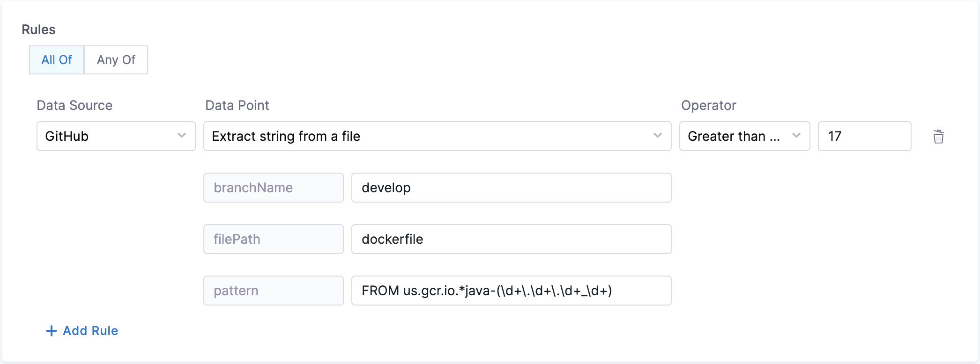Screen dimensions: 980x364
Task: Click the chevron arrow in the GitHub dropdown
Action: (182, 136)
